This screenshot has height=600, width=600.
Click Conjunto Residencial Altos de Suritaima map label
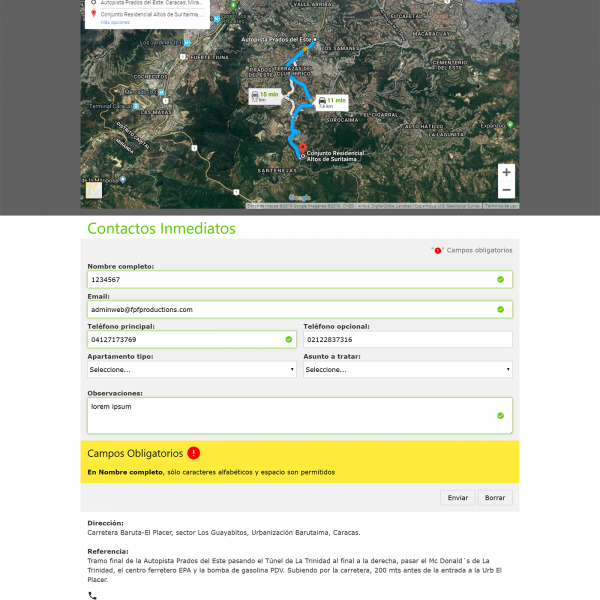[335, 156]
